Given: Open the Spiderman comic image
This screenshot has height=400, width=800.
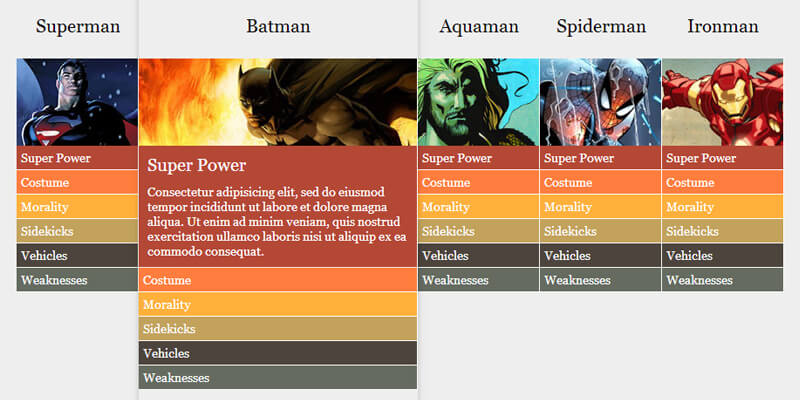Looking at the screenshot, I should point(600,102).
